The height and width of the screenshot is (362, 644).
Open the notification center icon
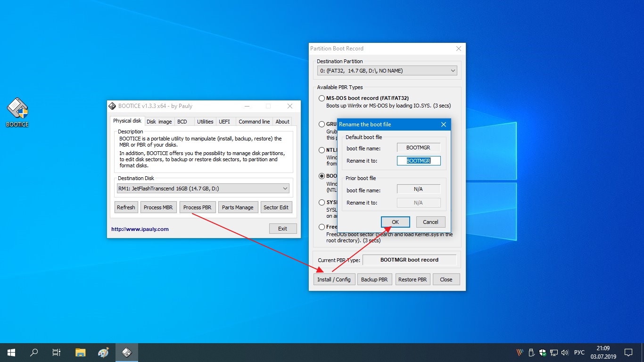[628, 353]
